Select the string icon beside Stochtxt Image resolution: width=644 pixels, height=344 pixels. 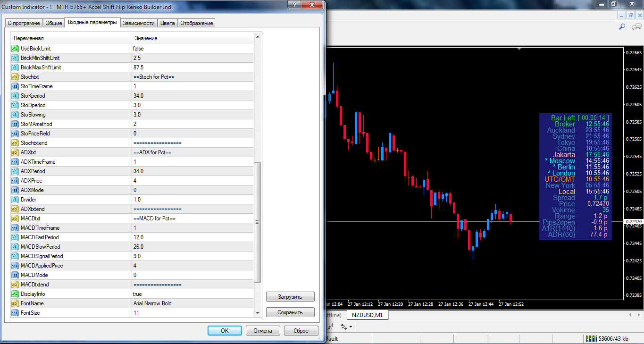15,77
